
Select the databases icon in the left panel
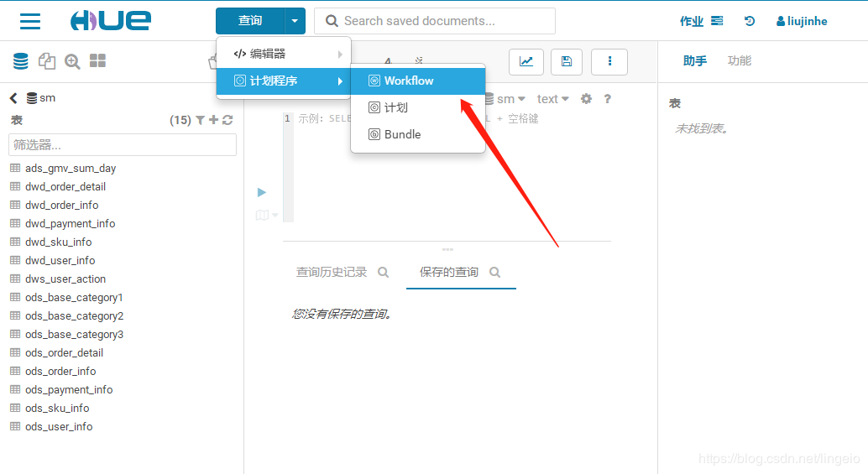click(x=20, y=61)
